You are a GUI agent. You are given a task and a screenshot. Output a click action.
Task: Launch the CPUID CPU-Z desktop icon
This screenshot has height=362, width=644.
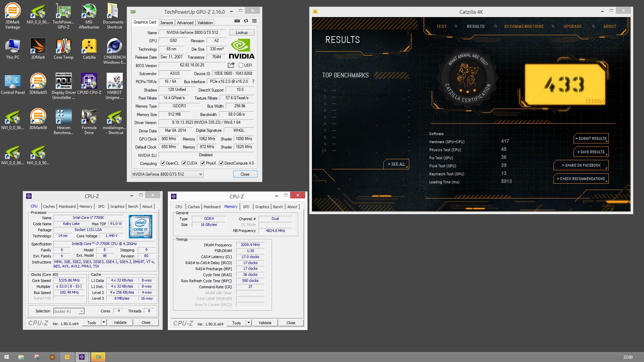click(x=89, y=84)
